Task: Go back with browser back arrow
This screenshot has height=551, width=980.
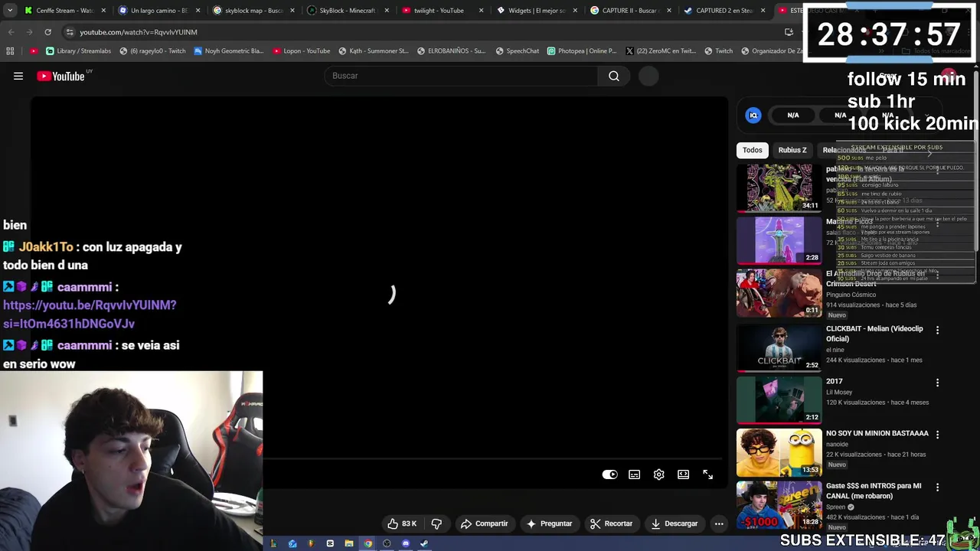Action: (x=11, y=32)
